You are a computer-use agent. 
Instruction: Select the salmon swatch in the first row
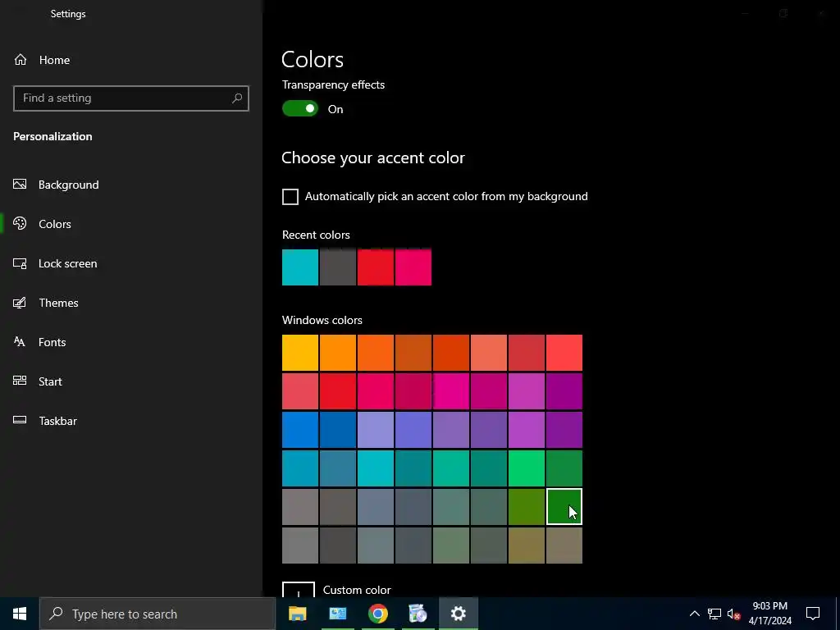pyautogui.click(x=489, y=353)
